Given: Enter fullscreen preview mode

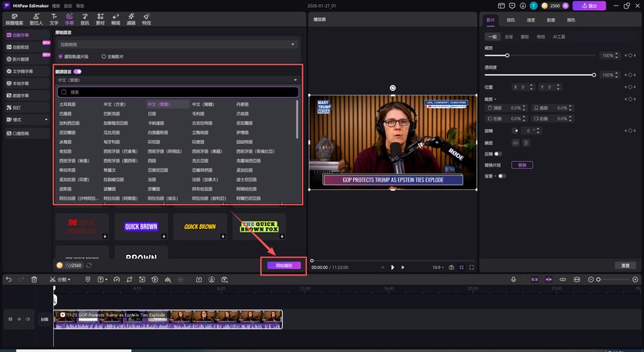Looking at the screenshot, I should [x=471, y=267].
